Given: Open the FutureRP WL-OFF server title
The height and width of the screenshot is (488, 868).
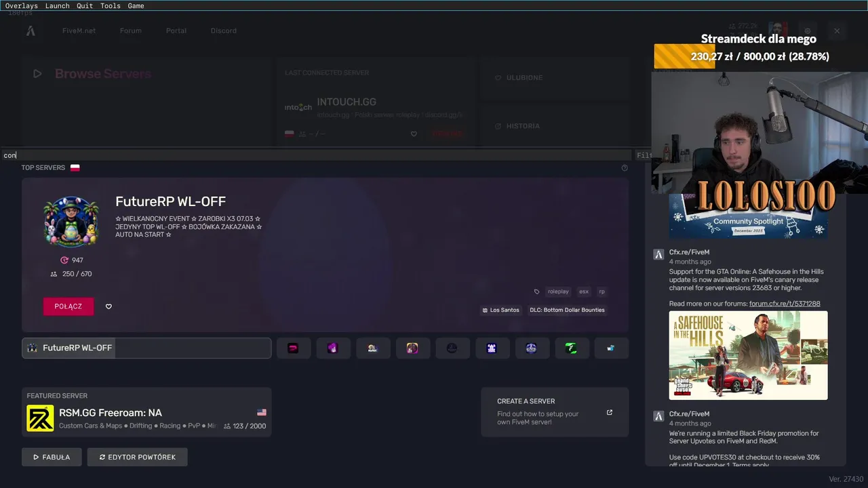Looking at the screenshot, I should pos(170,201).
